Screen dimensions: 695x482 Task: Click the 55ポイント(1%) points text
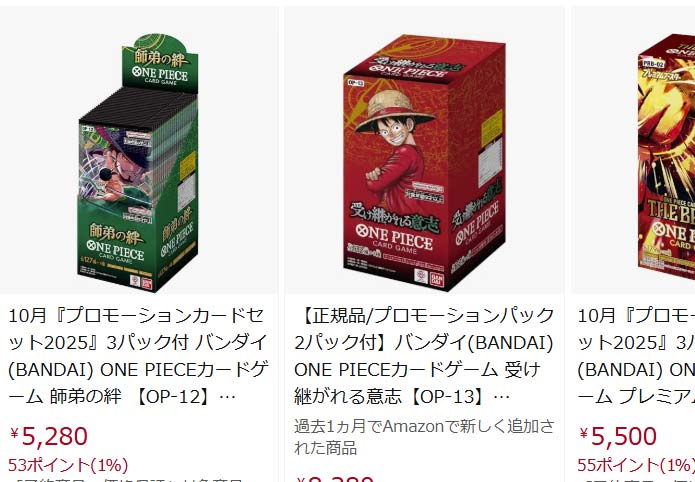(636, 465)
